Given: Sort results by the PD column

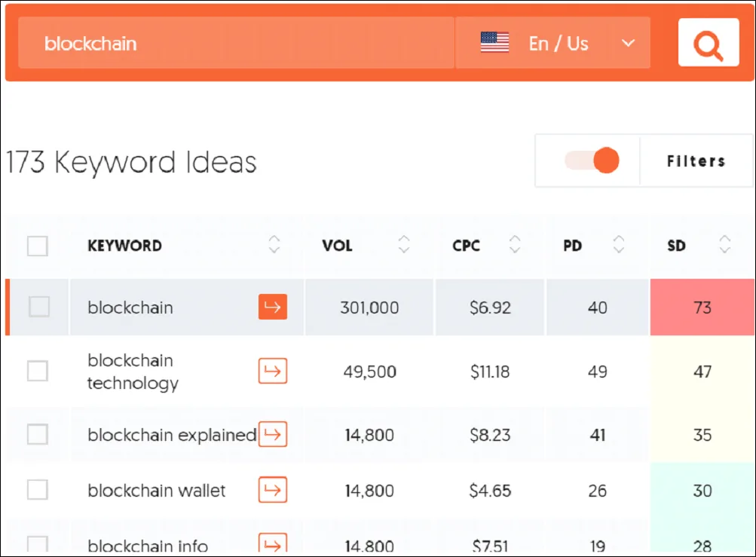Looking at the screenshot, I should point(618,245).
